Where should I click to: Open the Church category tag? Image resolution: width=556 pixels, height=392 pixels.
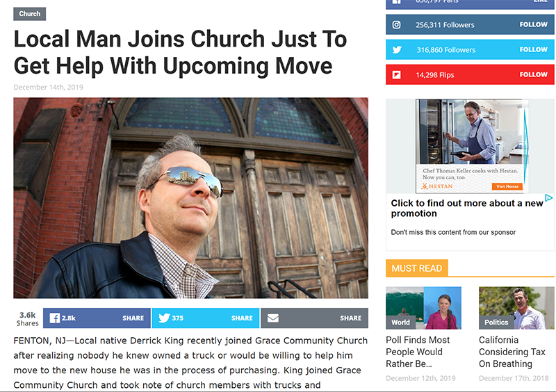(29, 14)
